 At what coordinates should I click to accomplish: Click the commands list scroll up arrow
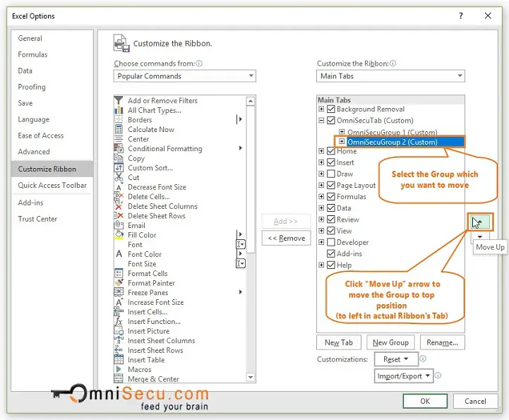[x=251, y=101]
